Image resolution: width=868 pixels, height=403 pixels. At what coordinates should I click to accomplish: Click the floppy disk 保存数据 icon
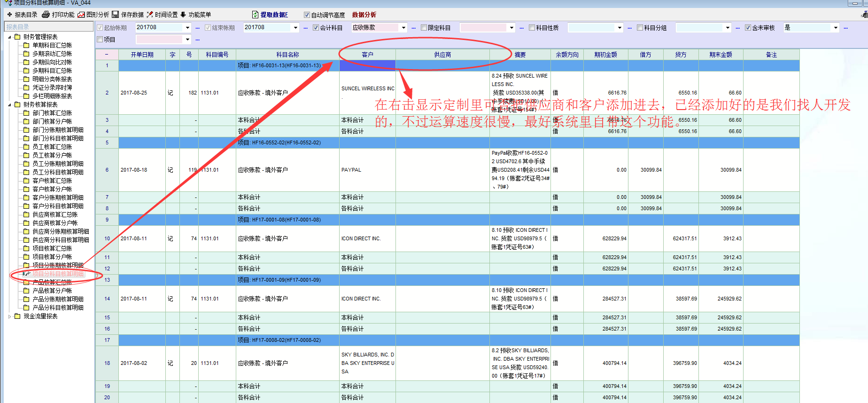tap(115, 15)
